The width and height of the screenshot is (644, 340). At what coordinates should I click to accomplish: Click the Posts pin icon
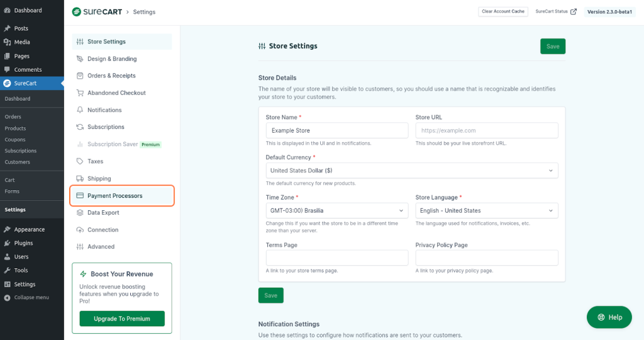click(x=7, y=28)
